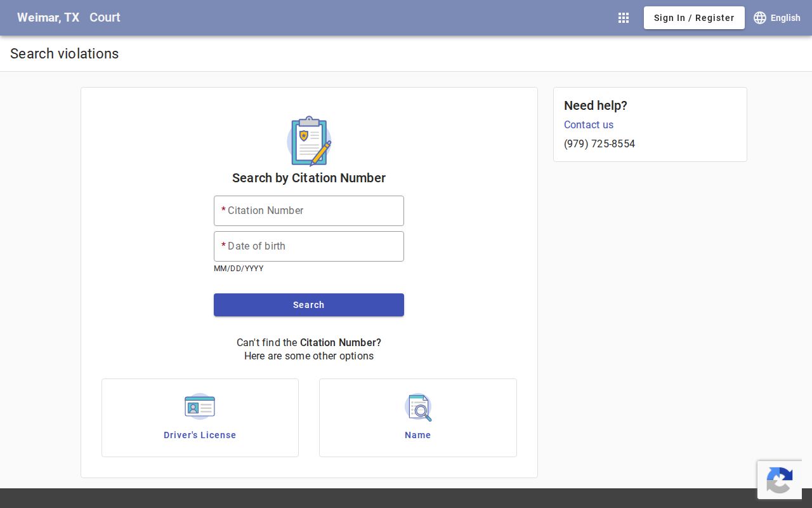Search by Name option
The image size is (812, 508).
(418, 418)
